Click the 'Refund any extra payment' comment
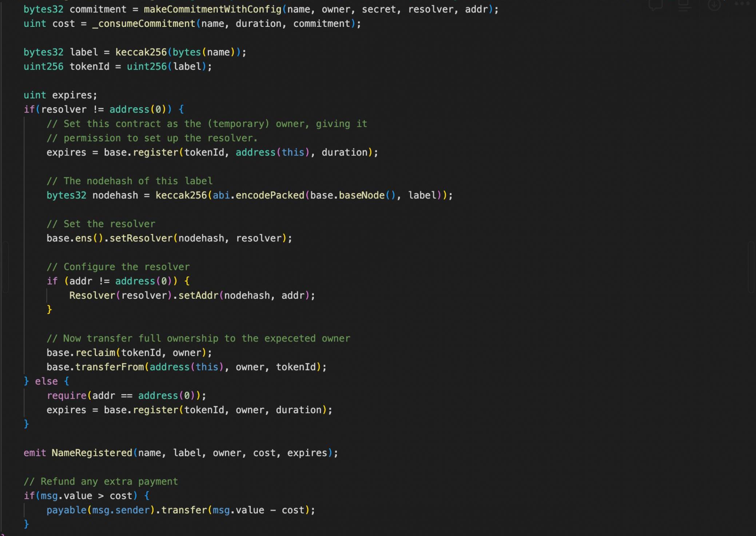The height and width of the screenshot is (536, 756). (101, 481)
